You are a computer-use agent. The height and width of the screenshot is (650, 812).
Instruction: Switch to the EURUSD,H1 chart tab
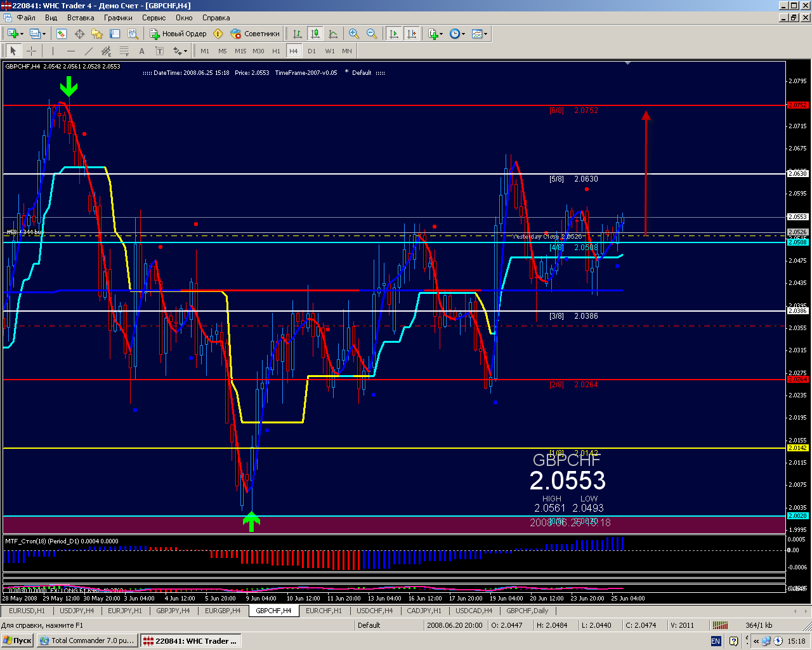point(27,611)
